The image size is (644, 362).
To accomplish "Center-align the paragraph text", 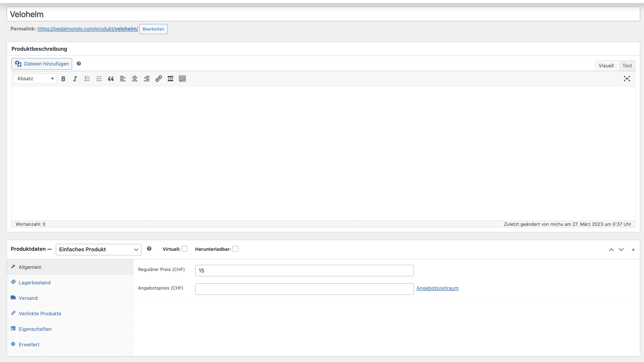I will [x=135, y=79].
